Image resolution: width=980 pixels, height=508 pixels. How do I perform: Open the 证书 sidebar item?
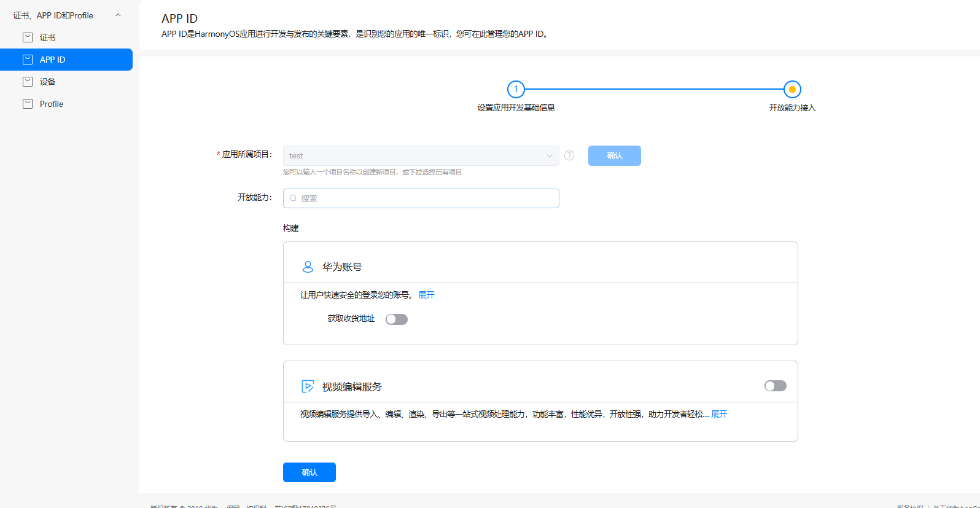66,37
